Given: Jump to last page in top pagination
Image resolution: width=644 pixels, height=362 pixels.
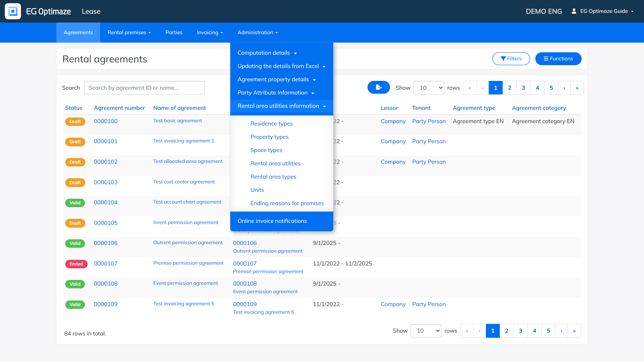Looking at the screenshot, I should tap(577, 88).
